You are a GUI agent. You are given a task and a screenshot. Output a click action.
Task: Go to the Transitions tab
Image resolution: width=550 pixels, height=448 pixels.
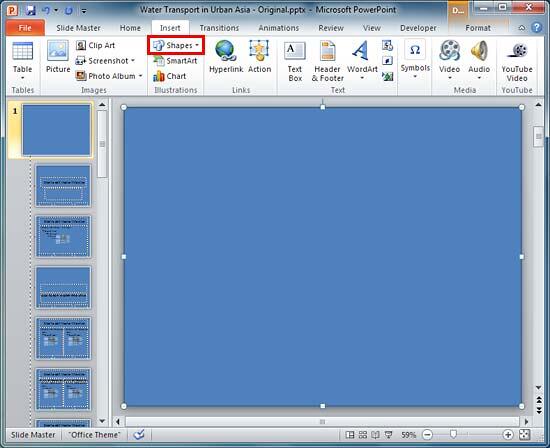point(219,28)
